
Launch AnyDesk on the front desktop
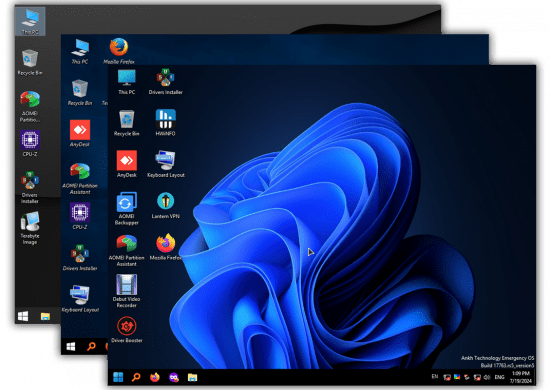(x=127, y=164)
